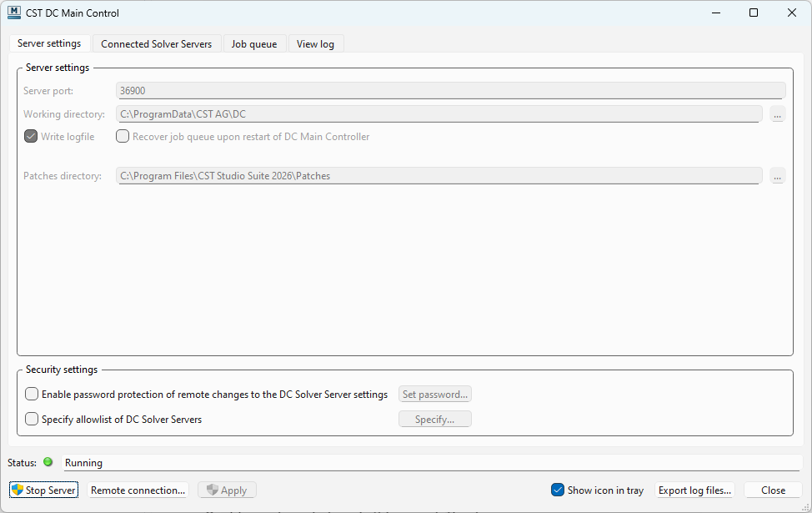Image resolution: width=812 pixels, height=513 pixels.
Task: Close the window with the X button
Action: [x=792, y=13]
